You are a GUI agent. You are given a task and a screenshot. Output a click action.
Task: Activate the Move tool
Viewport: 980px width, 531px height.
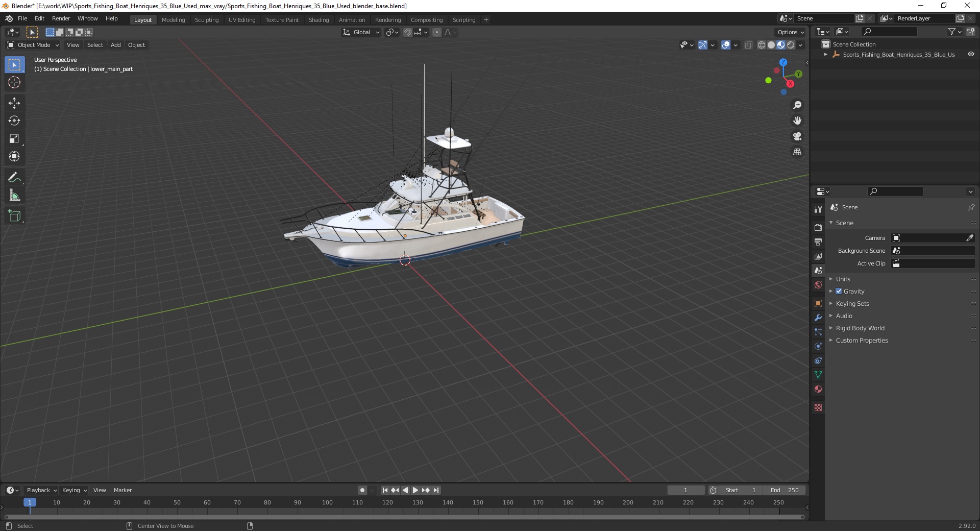pyautogui.click(x=14, y=103)
